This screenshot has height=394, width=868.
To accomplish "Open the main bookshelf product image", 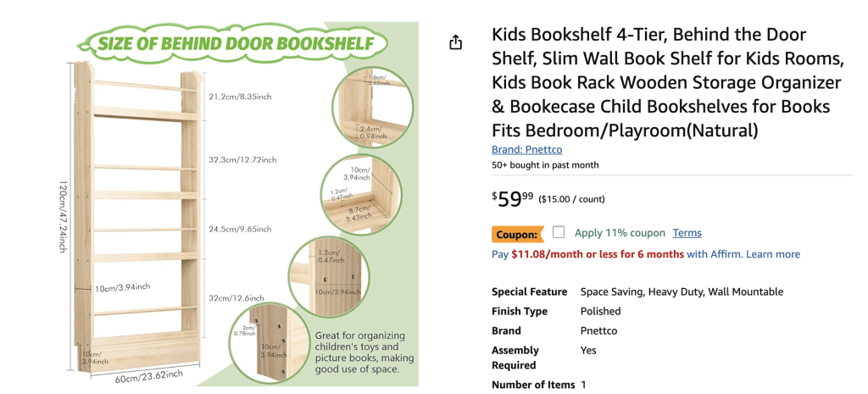I will [239, 203].
